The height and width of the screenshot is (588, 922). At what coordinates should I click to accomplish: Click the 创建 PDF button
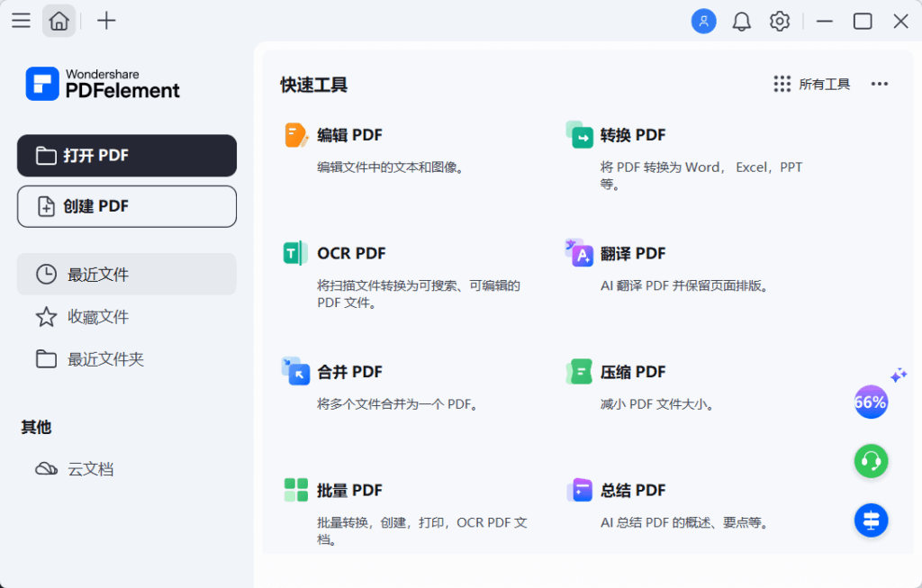(126, 206)
